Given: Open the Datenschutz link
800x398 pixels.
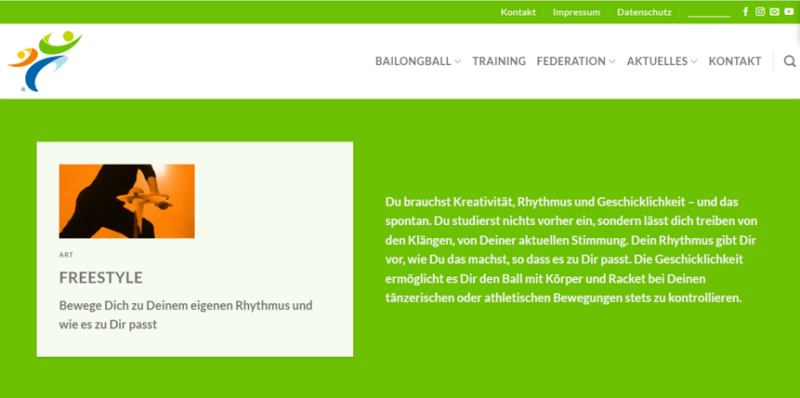Looking at the screenshot, I should point(644,12).
